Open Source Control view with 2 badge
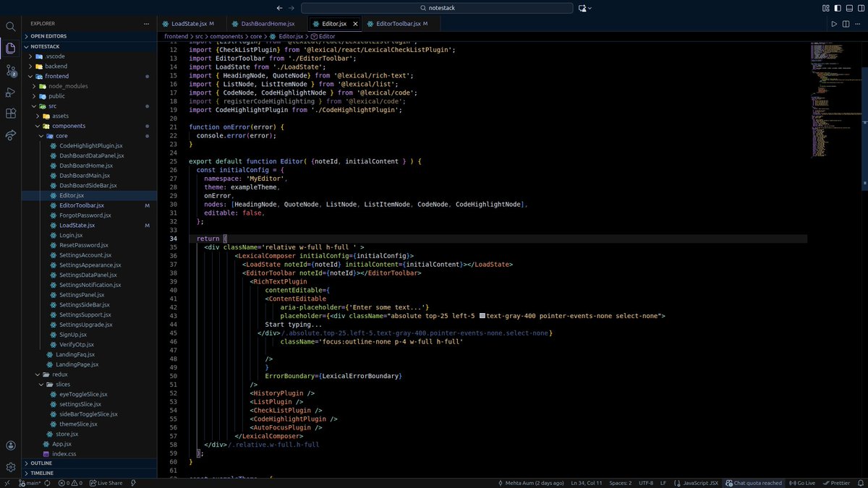868x488 pixels. [x=11, y=70]
